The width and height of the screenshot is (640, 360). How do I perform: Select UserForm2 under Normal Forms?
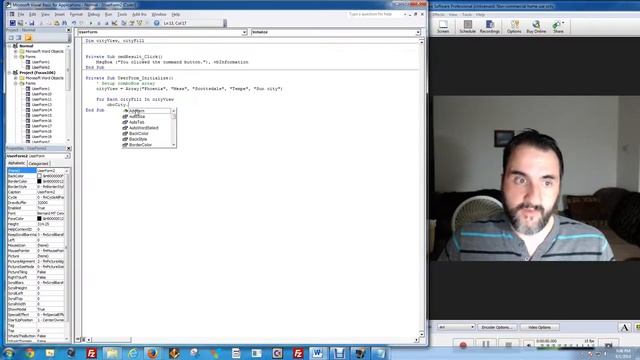coord(41,67)
